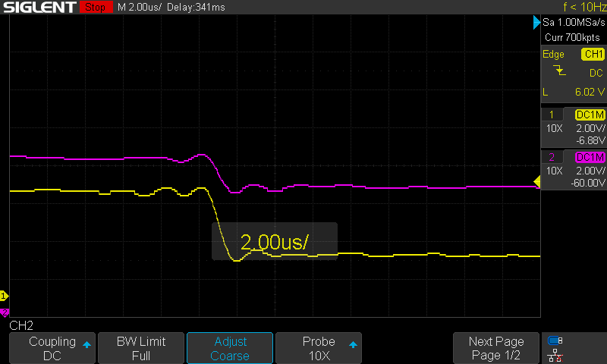Click the LAN network disconnected icon

pyautogui.click(x=555, y=355)
